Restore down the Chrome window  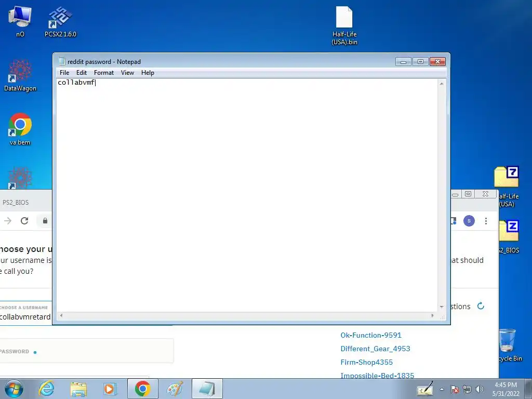[x=468, y=194]
